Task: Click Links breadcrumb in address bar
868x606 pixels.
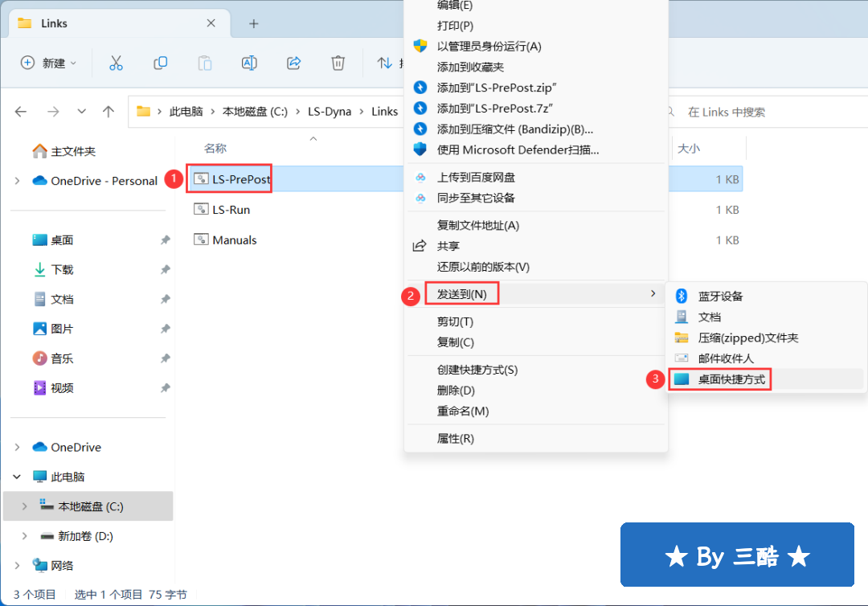Action: [385, 112]
